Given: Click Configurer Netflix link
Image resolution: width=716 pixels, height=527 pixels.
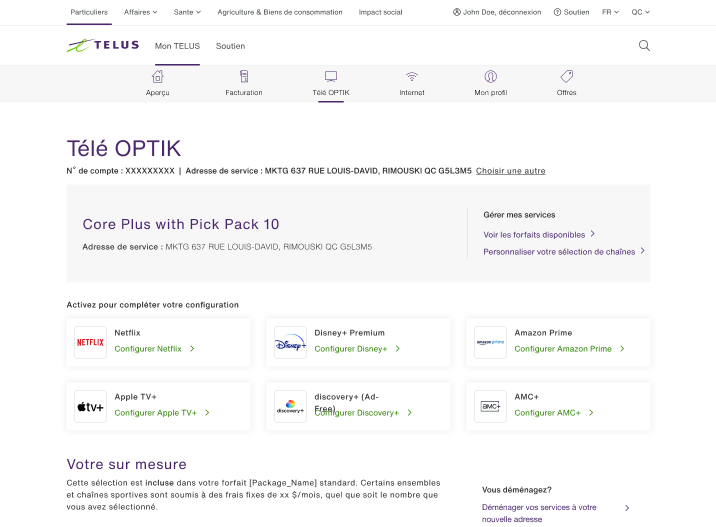Looking at the screenshot, I should point(148,349).
